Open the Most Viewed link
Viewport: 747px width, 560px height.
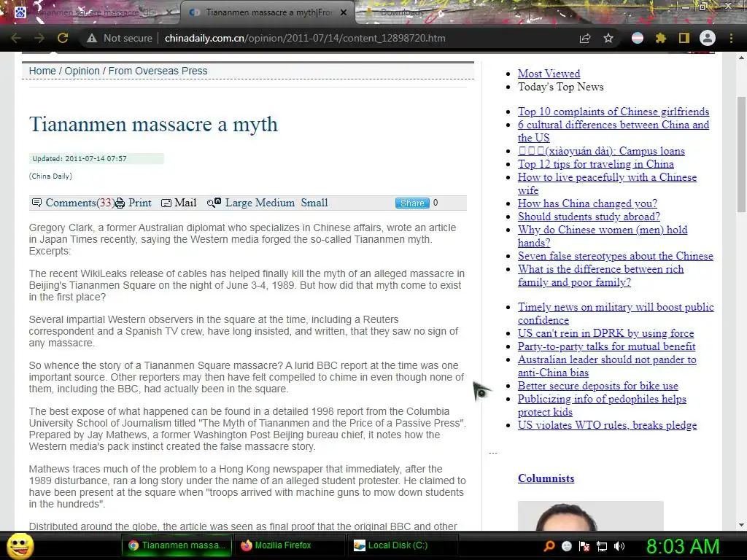click(549, 74)
